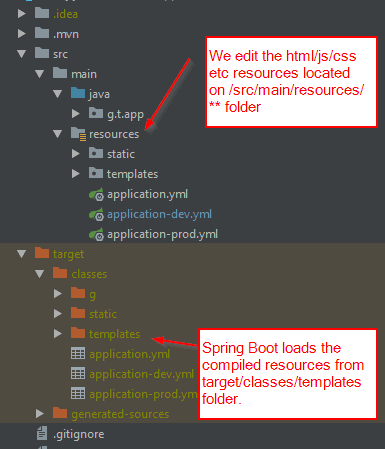Expand the static folder under resources
Image resolution: width=385 pixels, height=449 pixels.
point(76,154)
